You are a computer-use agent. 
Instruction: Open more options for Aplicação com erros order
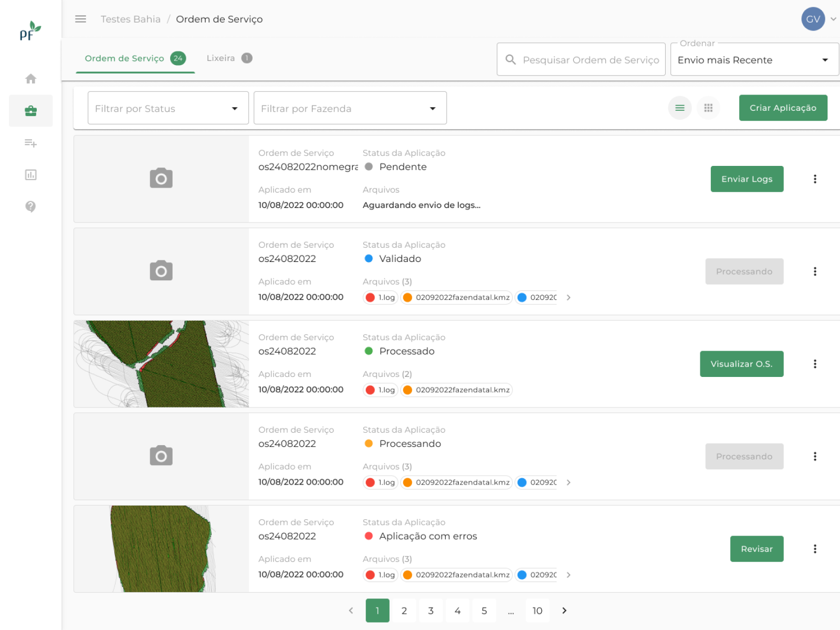(815, 549)
